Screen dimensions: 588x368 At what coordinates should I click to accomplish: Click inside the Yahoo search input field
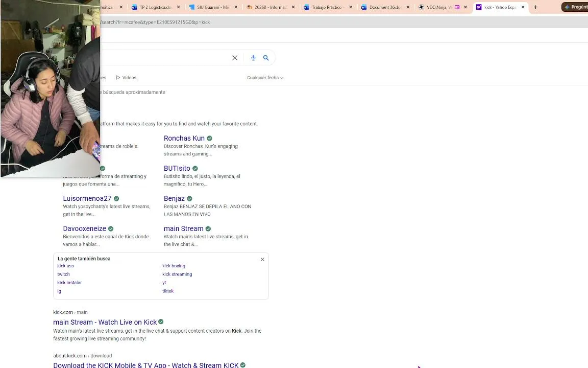(165, 58)
